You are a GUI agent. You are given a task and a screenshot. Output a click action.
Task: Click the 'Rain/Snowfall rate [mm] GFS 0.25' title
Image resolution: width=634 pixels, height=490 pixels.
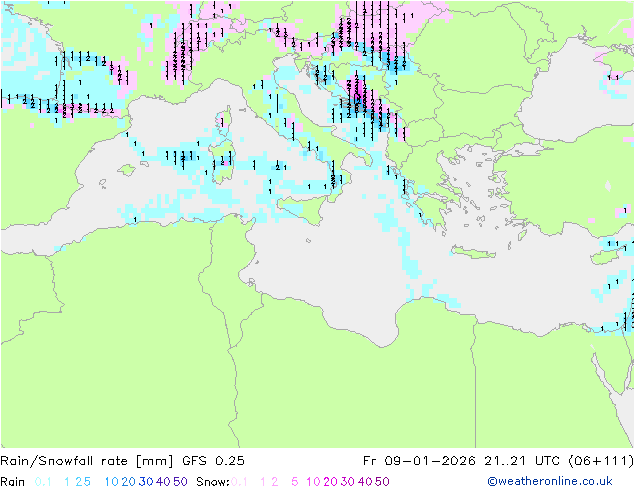(x=123, y=461)
